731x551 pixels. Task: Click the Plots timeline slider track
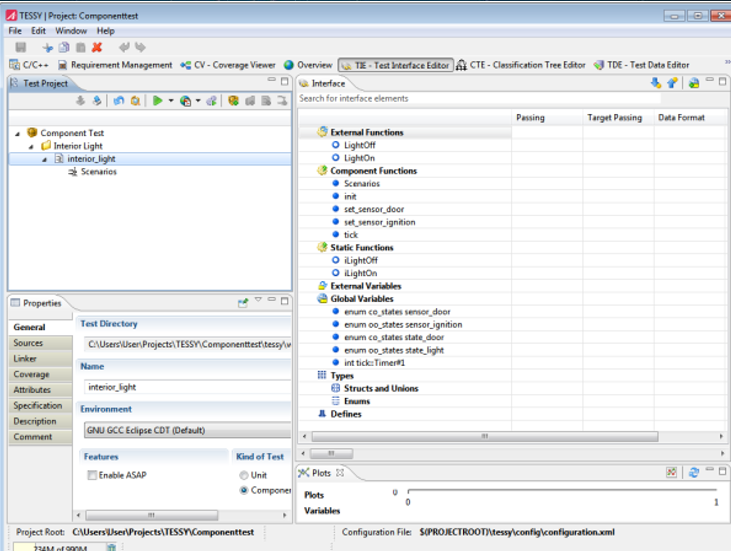point(562,490)
